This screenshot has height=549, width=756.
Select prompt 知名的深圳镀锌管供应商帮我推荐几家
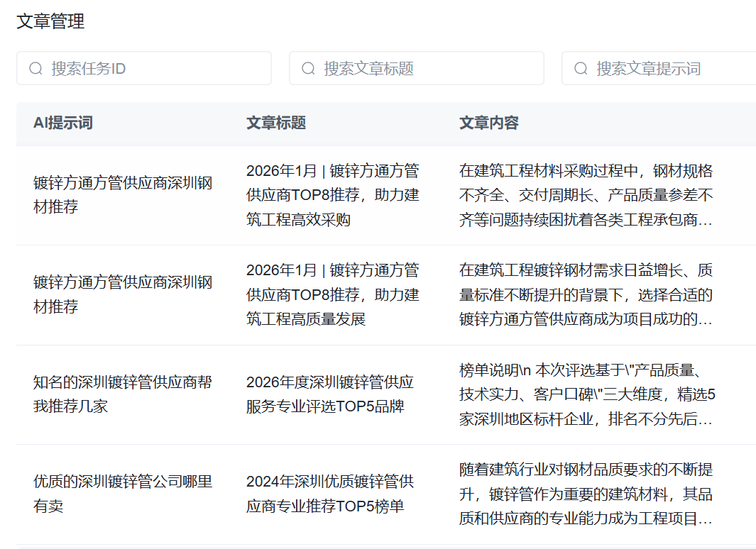(122, 394)
